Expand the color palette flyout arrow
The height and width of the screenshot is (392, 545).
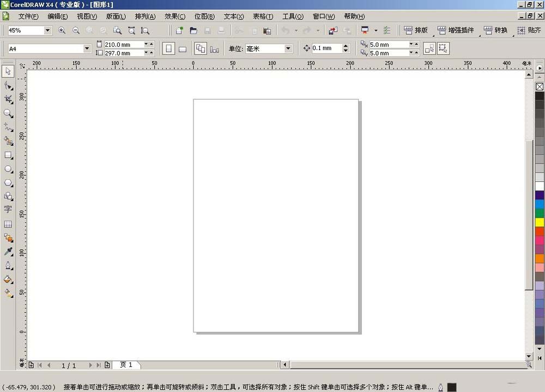tap(540, 68)
